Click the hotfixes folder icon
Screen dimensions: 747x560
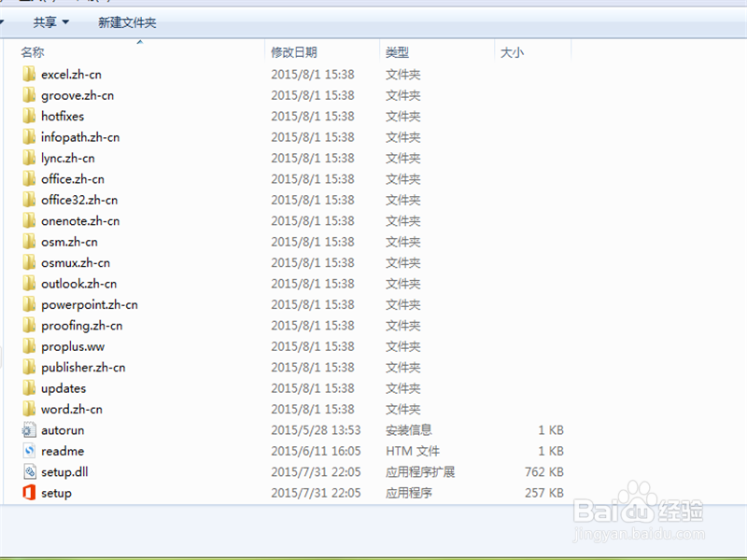pyautogui.click(x=29, y=116)
